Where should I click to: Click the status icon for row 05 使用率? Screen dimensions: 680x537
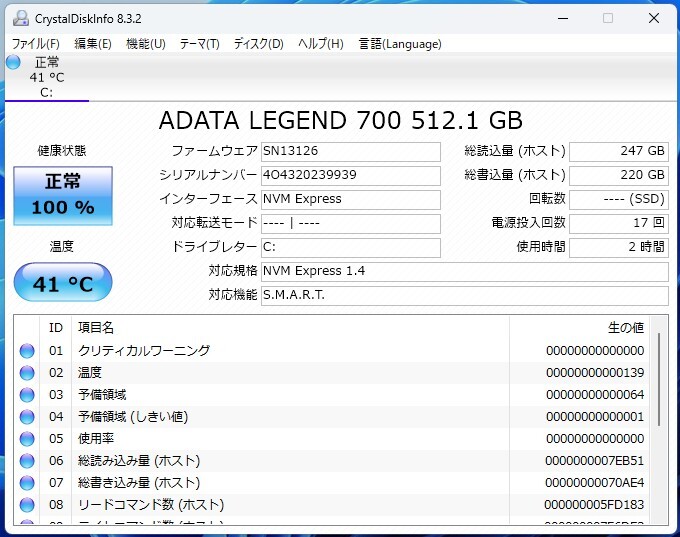click(27, 439)
